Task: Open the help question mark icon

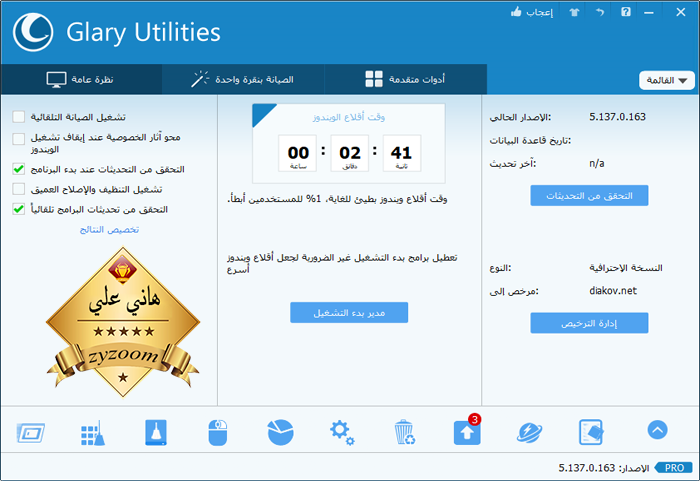Action: click(626, 12)
